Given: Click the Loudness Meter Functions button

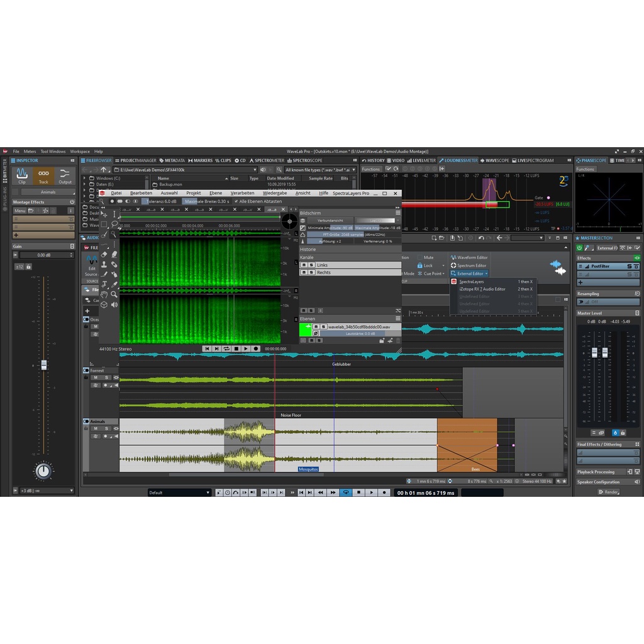Looking at the screenshot, I should pos(371,169).
